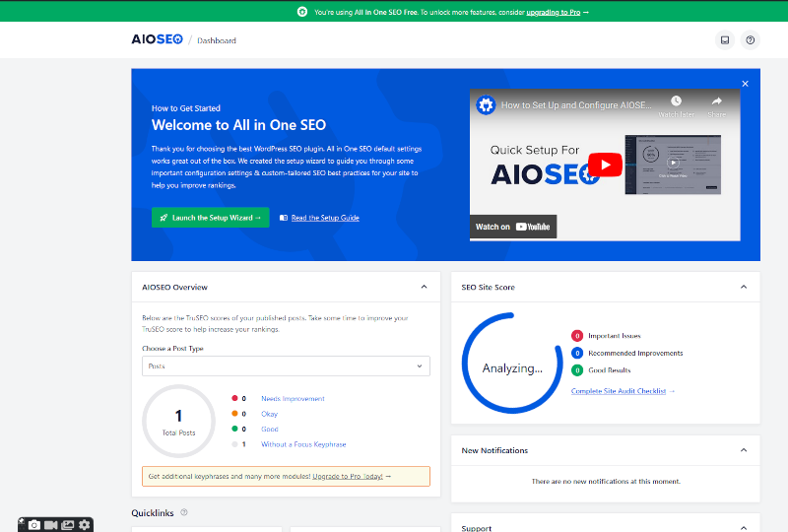
Task: Click the image gallery icon in overlay toolbar
Action: tap(67, 525)
